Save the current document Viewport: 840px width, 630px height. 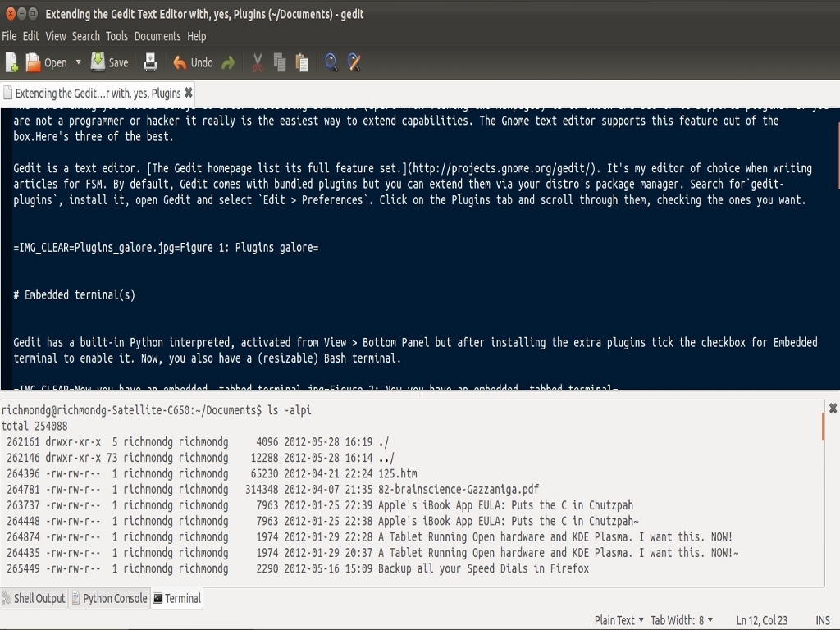tap(110, 62)
